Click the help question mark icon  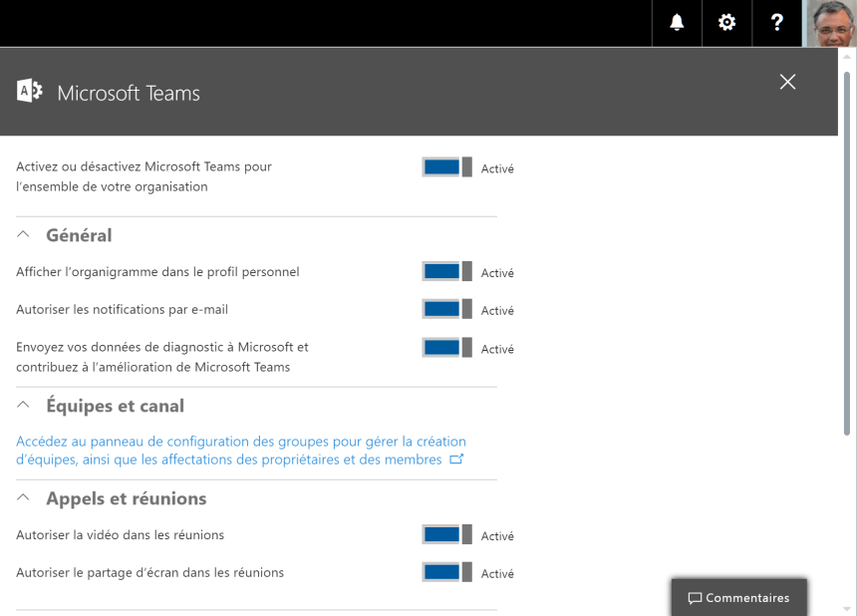[777, 23]
